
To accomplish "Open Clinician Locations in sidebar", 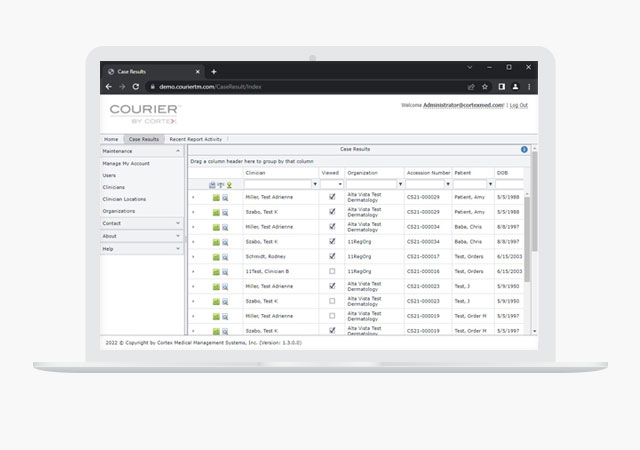I will tap(124, 199).
